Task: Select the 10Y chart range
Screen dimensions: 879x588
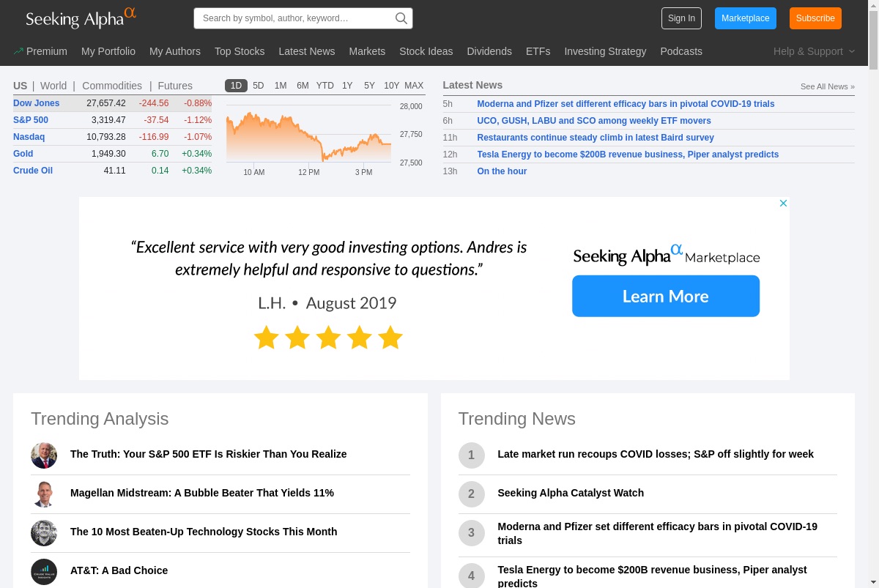Action: pyautogui.click(x=392, y=86)
